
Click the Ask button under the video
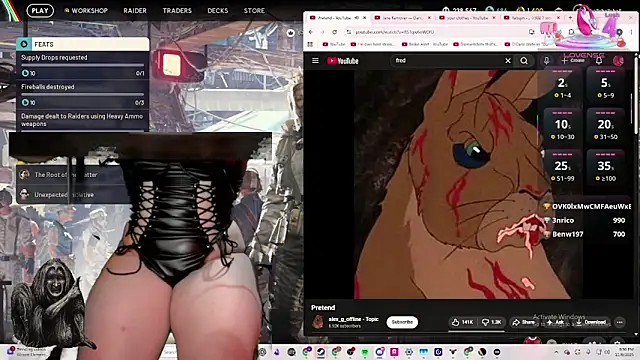(x=555, y=322)
